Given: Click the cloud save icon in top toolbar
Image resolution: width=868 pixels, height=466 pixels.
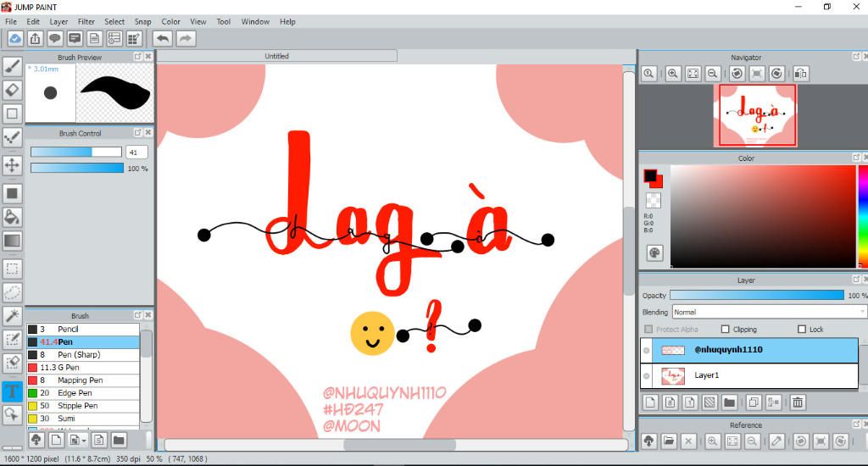Looking at the screenshot, I should coord(15,38).
